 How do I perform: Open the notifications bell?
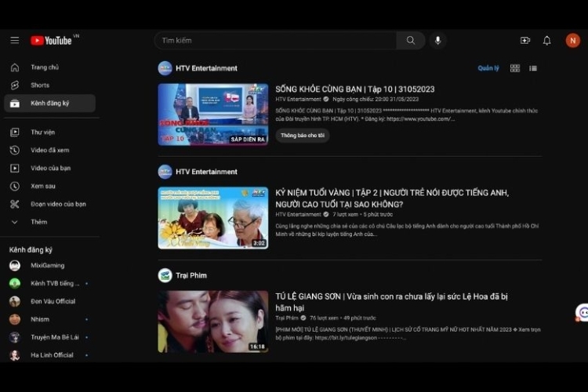pyautogui.click(x=546, y=41)
